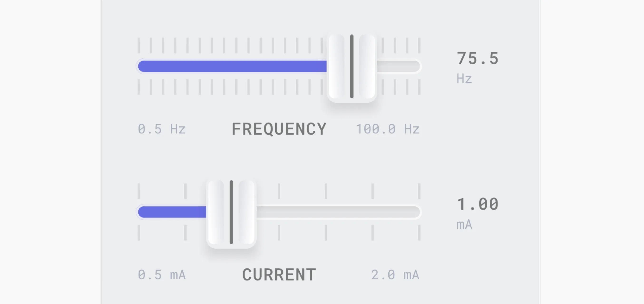Click the 100.0 Hz maximum label

tap(387, 129)
